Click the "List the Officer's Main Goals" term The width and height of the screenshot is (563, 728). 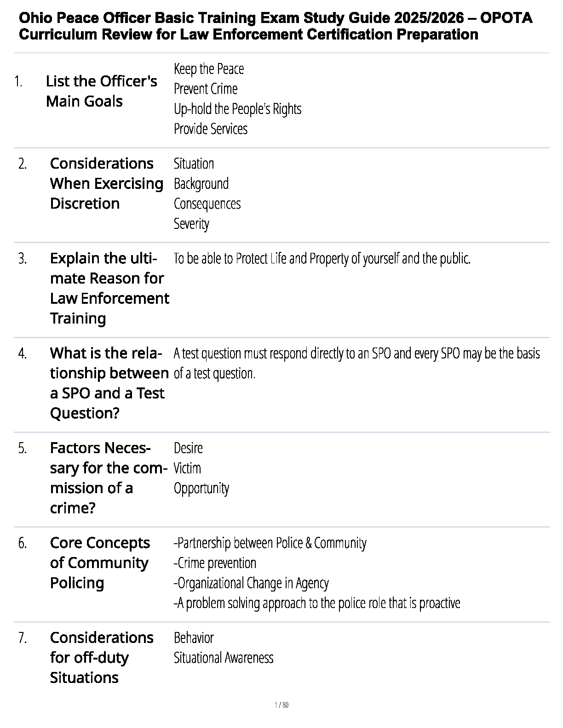101,91
